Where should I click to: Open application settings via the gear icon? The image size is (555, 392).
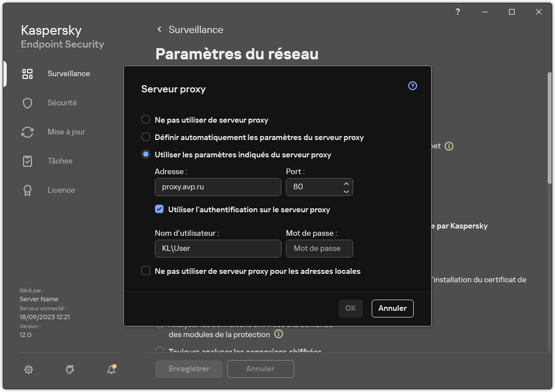(28, 370)
